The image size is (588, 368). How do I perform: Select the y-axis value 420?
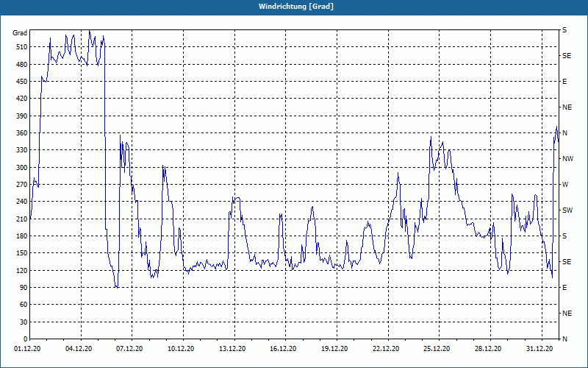22,99
